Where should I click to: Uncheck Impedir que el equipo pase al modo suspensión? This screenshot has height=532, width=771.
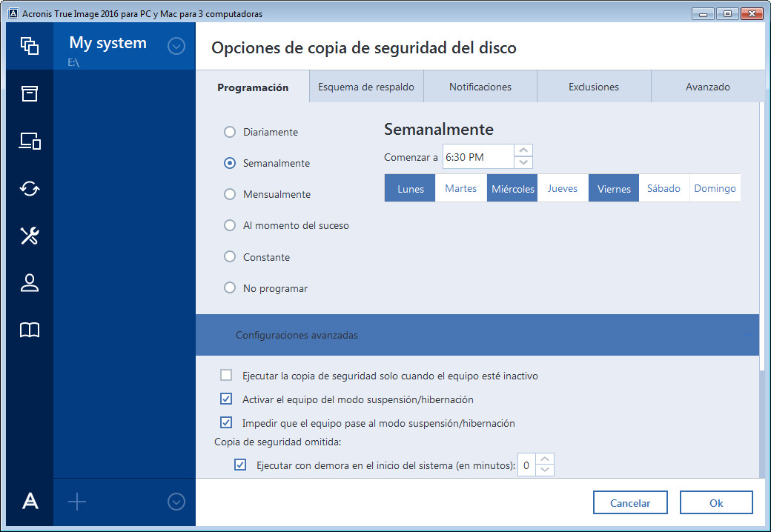pyautogui.click(x=226, y=422)
